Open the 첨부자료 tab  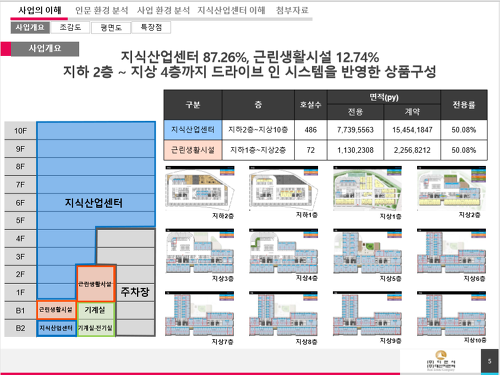292,10
